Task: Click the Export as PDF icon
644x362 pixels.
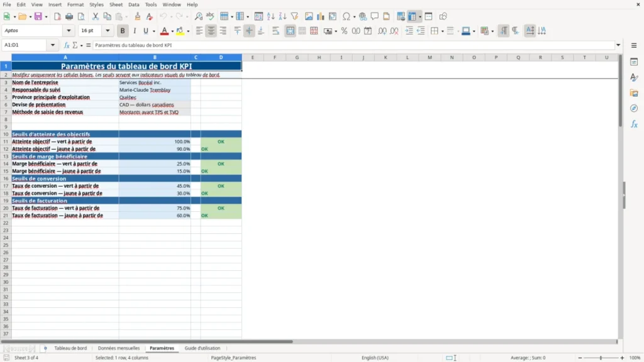Action: 57,16
